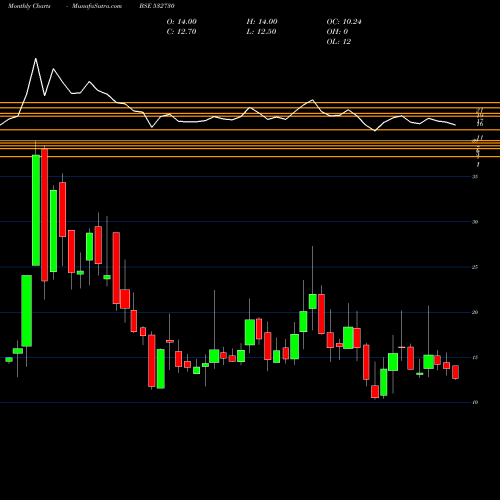This screenshot has height=500, width=500.
Task: Click the 20 price axis label
Action: point(475,312)
